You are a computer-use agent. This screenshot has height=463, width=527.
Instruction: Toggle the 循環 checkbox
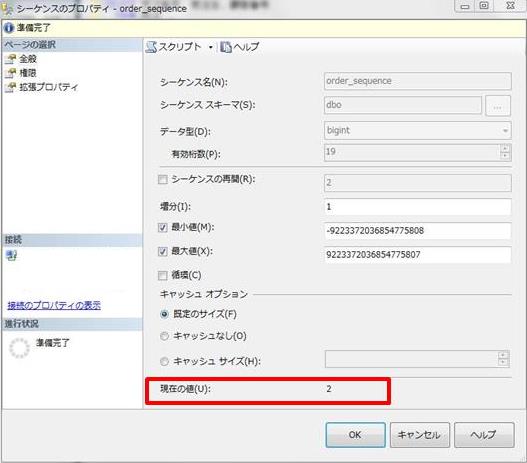(x=163, y=276)
